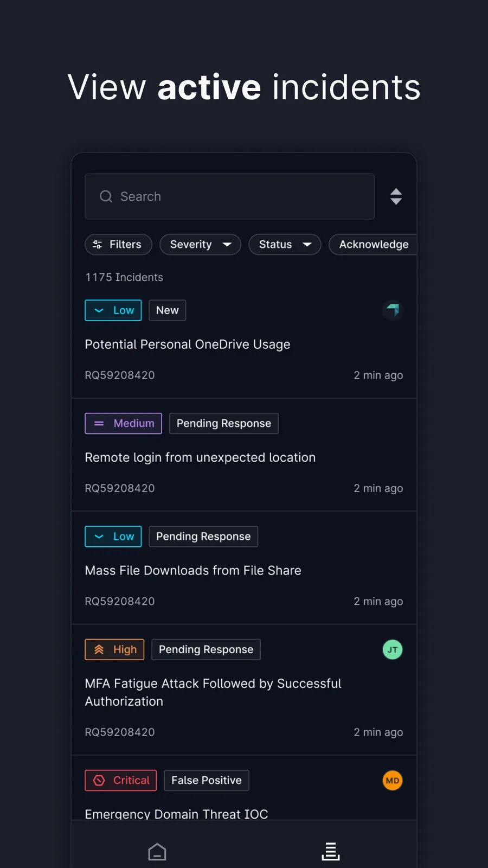Open Potential Personal OneDrive Usage incident
The height and width of the screenshot is (868, 488).
(188, 344)
